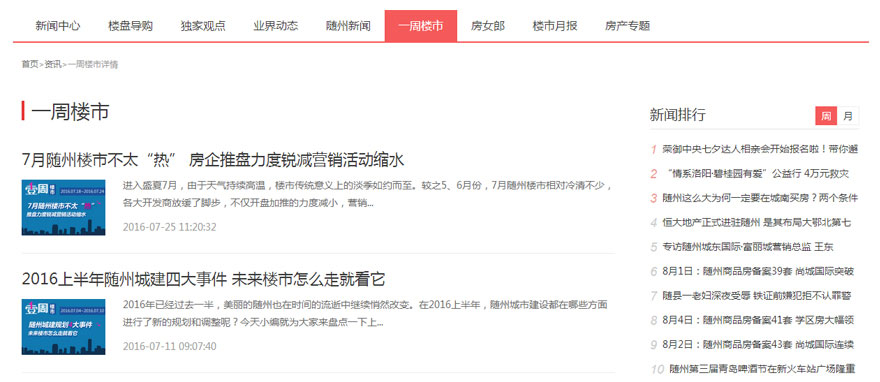Select the 独家观点 menu item

(x=203, y=26)
